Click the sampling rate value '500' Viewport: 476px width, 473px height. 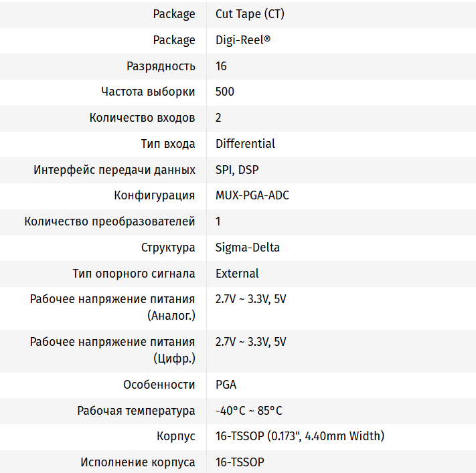[225, 92]
